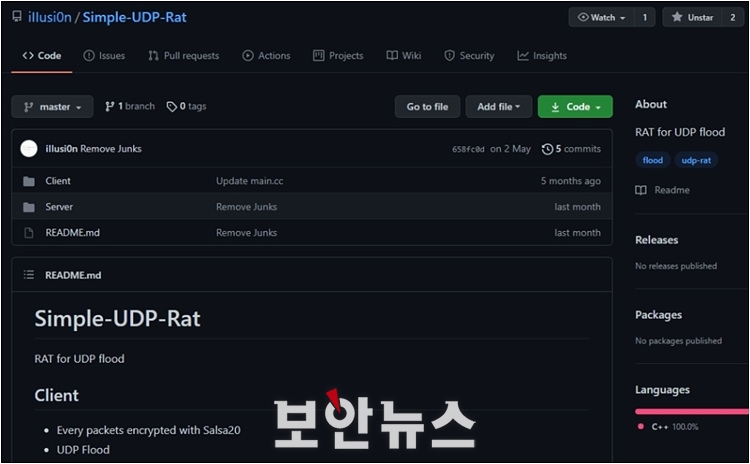Open Remove Junks commit in README.md row
Viewport: 750px width, 464px height.
(x=246, y=232)
